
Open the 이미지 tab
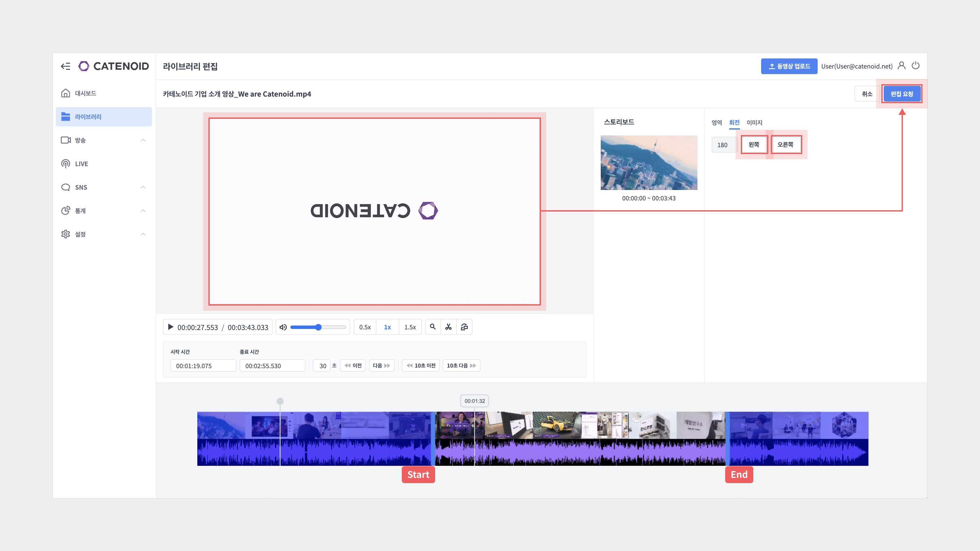click(754, 122)
